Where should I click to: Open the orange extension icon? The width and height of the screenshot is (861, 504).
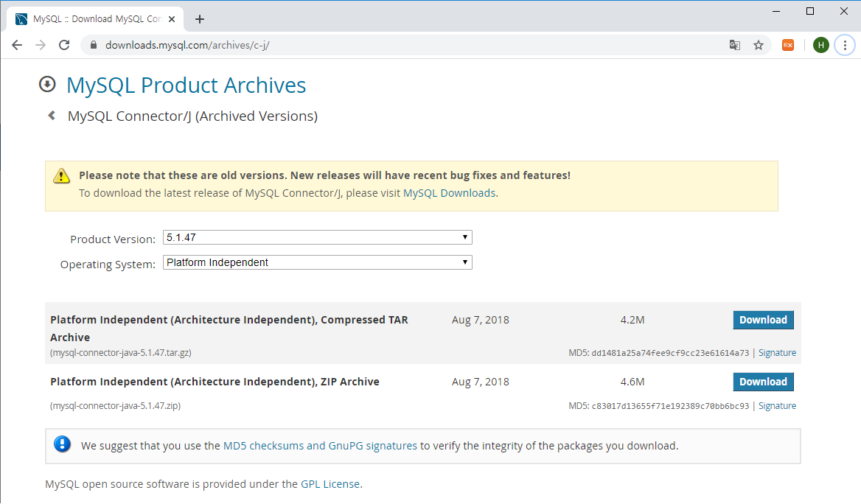click(x=788, y=45)
